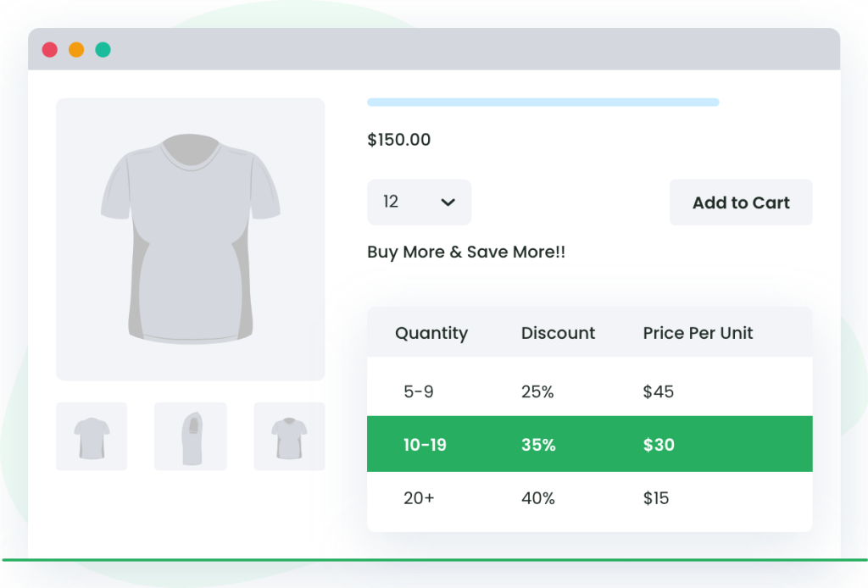Screen dimensions: 868x588
Task: Select the 20+ quantity row cell
Action: pos(419,498)
